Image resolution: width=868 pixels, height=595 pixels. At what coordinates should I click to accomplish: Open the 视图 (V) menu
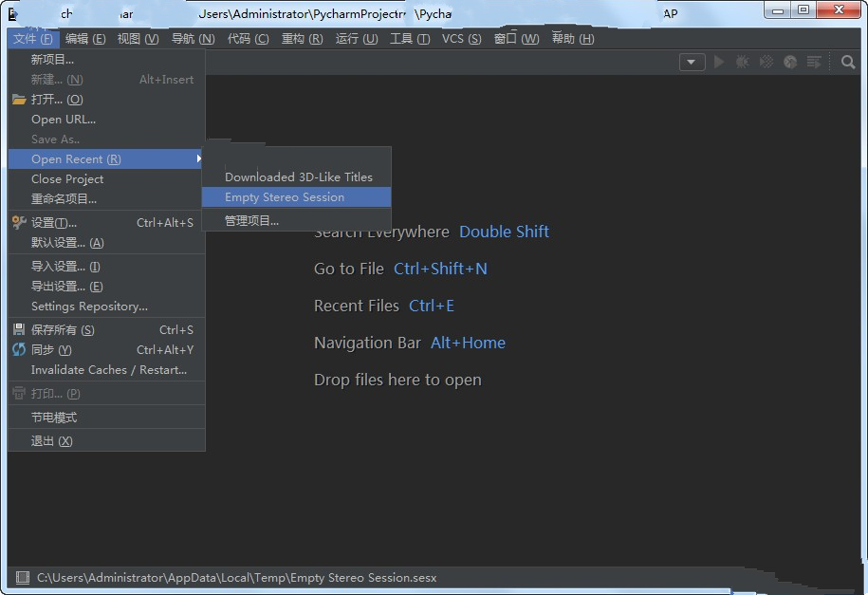[x=138, y=39]
